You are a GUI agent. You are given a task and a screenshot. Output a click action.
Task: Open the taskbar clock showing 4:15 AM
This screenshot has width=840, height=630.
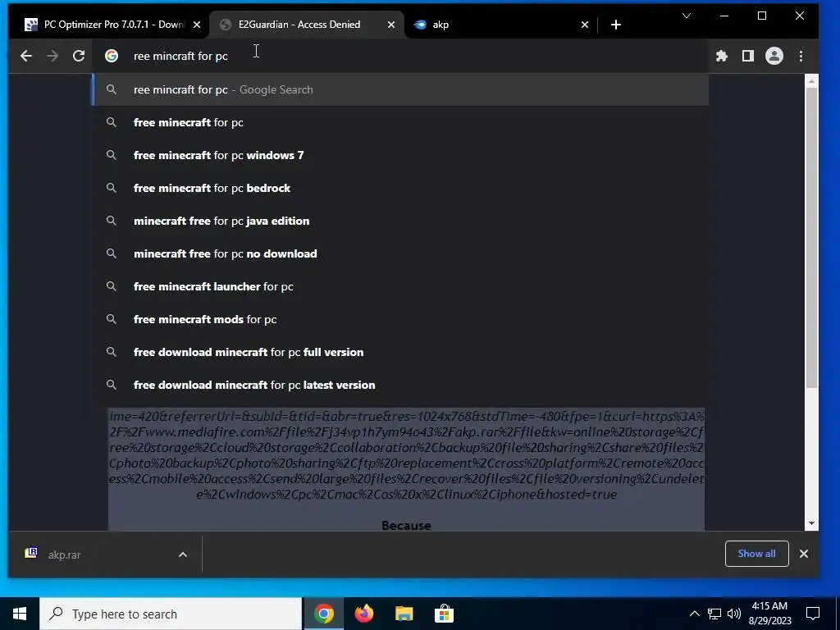click(769, 614)
